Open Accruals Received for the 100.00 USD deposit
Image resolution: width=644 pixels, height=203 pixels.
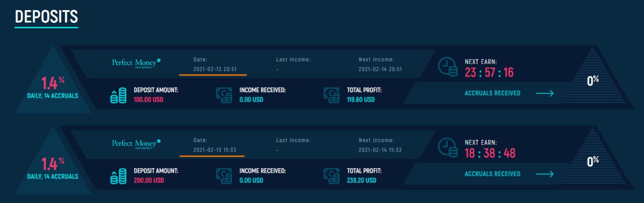[x=492, y=93]
